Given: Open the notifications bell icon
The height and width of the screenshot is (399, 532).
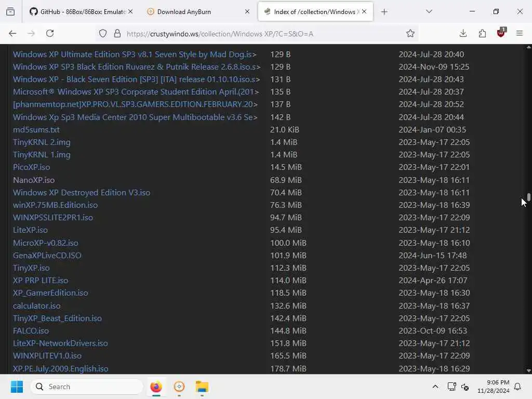Looking at the screenshot, I should click(x=517, y=387).
